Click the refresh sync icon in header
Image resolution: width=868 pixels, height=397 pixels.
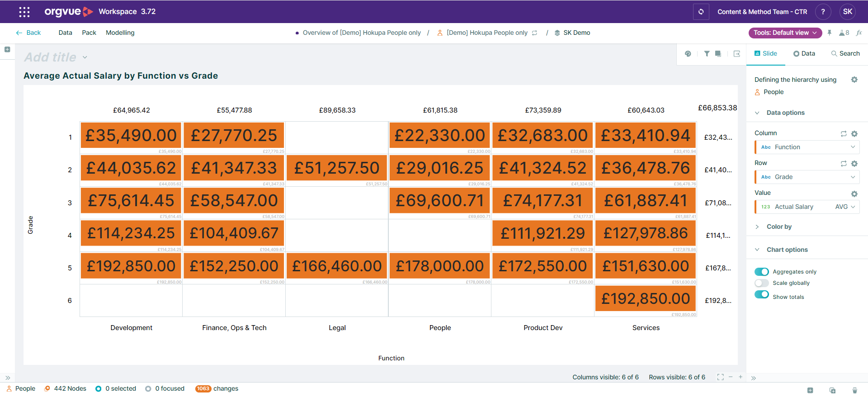click(x=701, y=12)
